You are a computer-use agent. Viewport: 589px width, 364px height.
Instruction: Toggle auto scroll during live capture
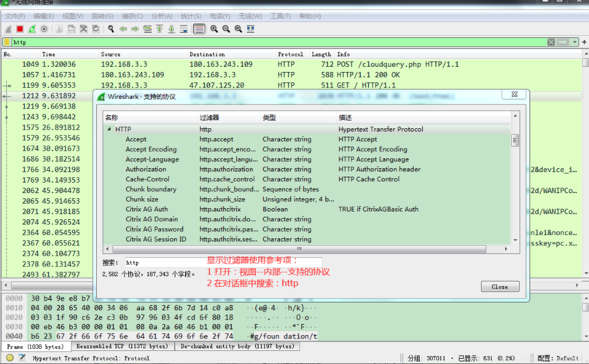184,29
